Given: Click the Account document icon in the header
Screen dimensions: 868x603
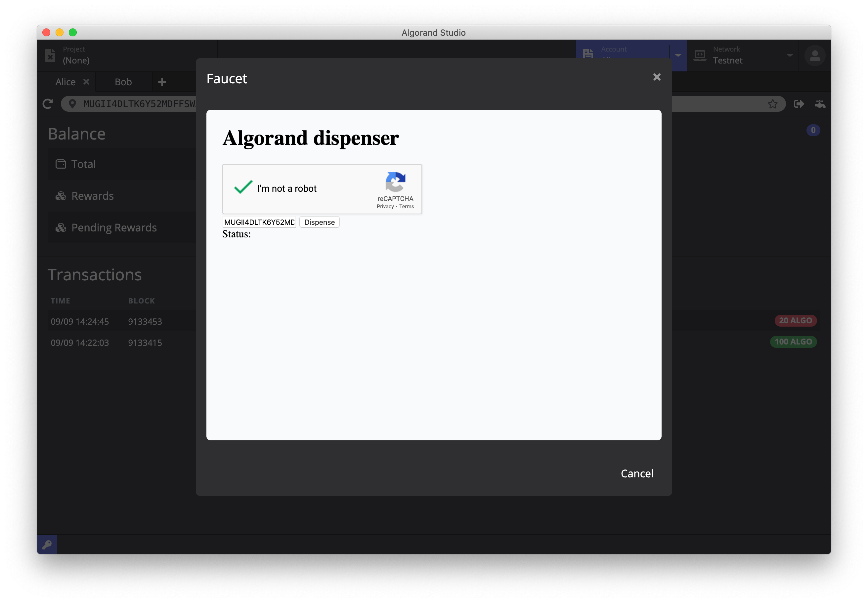Looking at the screenshot, I should coord(588,54).
